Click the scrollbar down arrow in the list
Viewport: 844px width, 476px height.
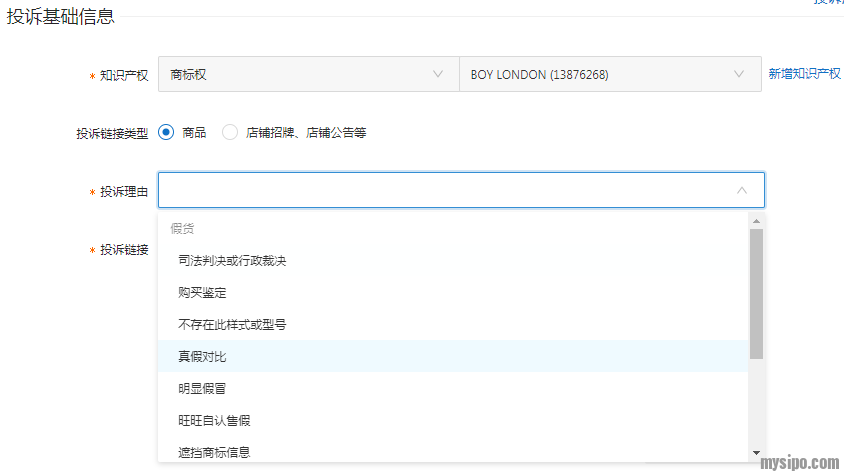coord(756,453)
